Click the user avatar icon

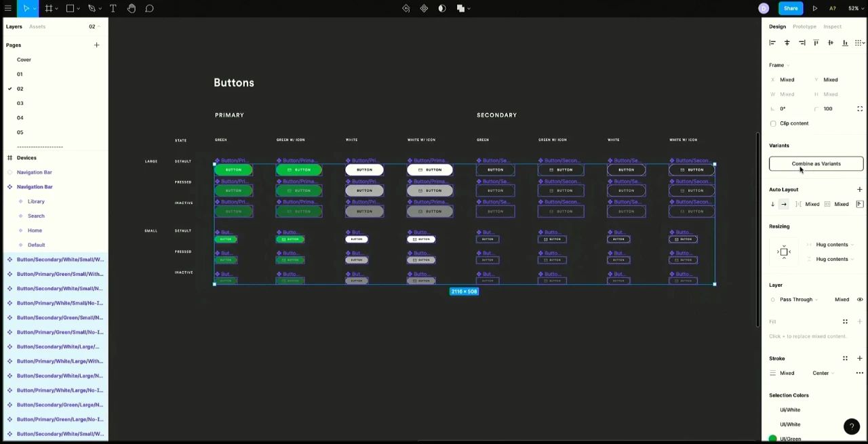coord(764,8)
